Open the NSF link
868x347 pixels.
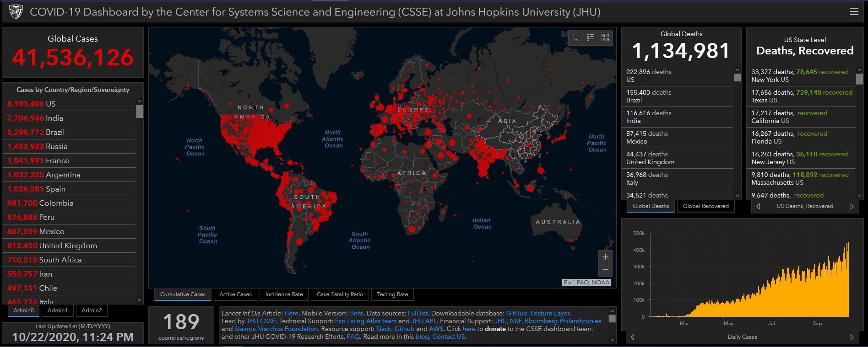tap(515, 321)
